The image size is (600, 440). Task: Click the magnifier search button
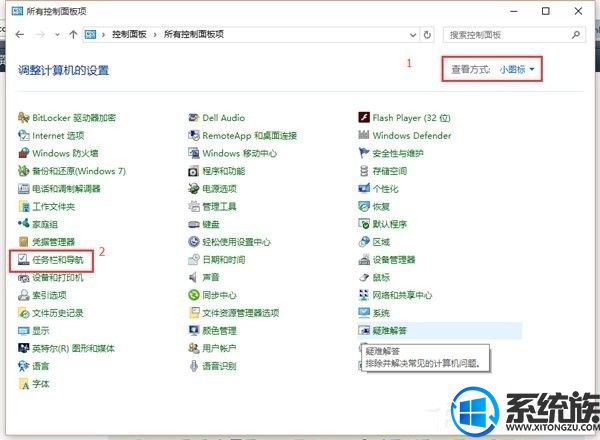(576, 35)
